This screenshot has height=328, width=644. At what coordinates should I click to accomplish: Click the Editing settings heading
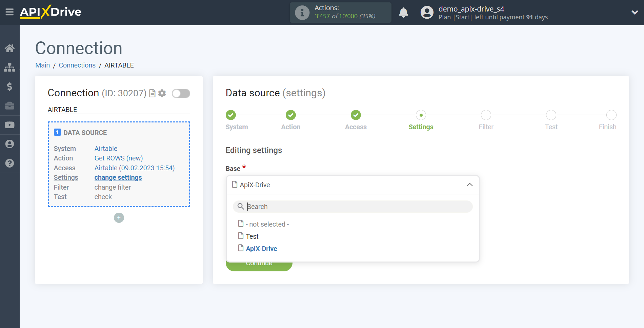(x=254, y=150)
